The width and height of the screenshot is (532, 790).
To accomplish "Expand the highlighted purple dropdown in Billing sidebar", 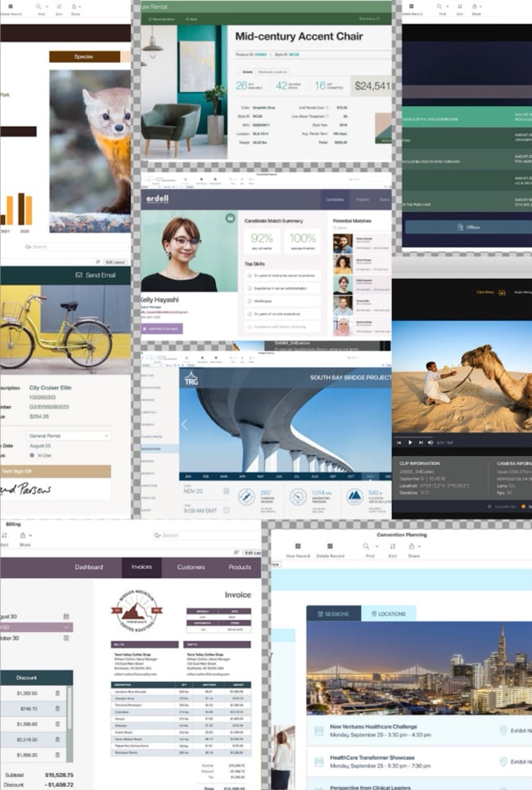I will click(66, 627).
